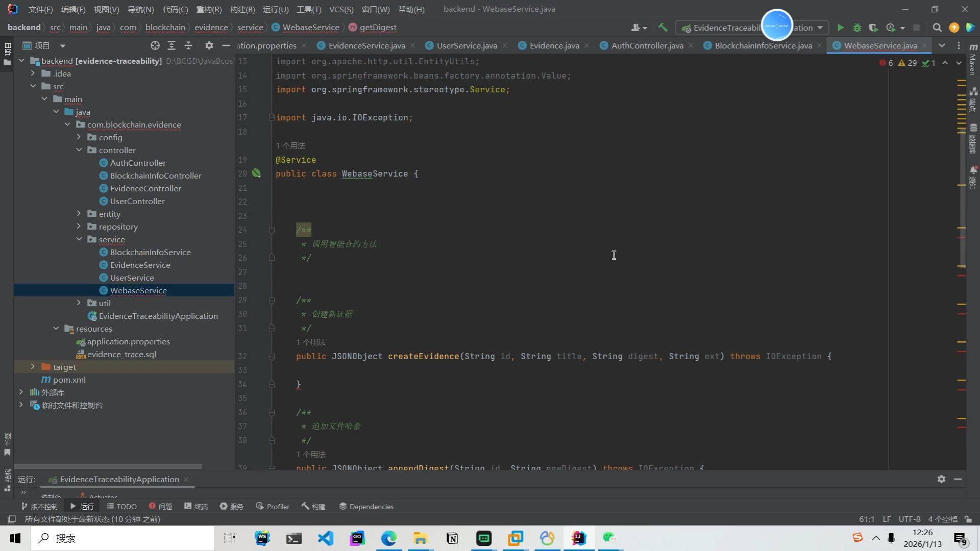Jump to next highlighted error arrow
Screen dimensions: 980x551
point(959,63)
